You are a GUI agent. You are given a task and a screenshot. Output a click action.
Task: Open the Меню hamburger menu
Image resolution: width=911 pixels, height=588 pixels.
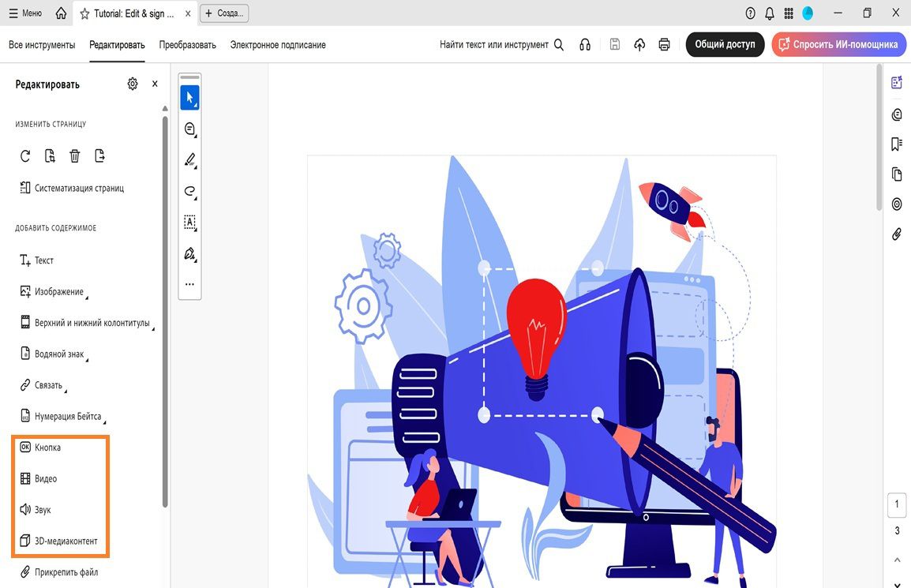(x=25, y=13)
